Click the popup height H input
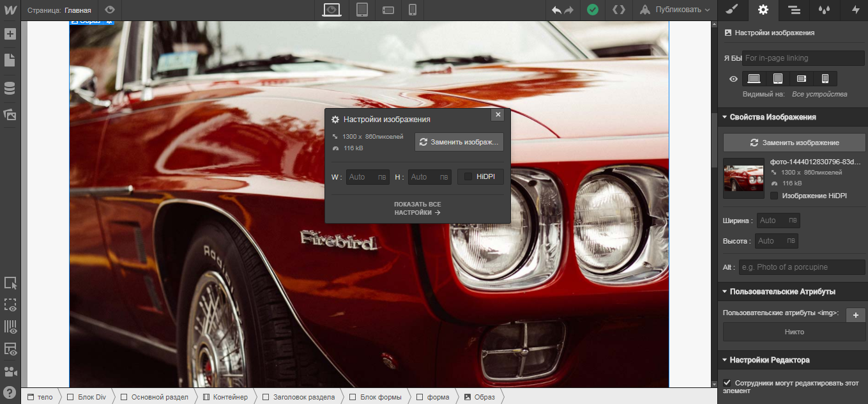This screenshot has width=868, height=404. click(x=430, y=177)
